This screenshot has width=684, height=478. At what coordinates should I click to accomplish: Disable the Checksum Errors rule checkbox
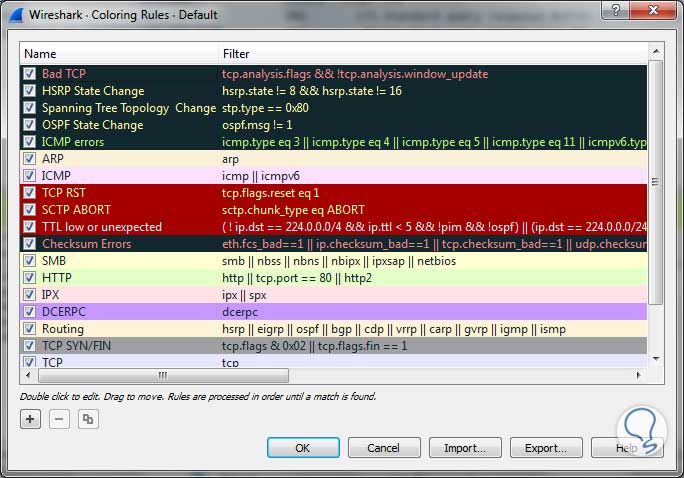29,244
